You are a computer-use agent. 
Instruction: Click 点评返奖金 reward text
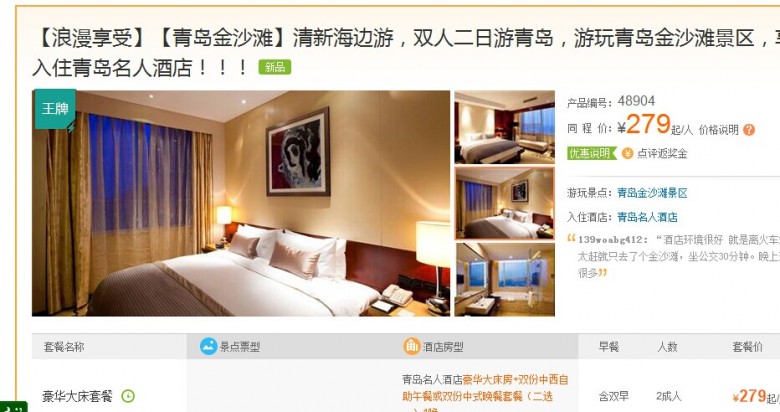[662, 154]
